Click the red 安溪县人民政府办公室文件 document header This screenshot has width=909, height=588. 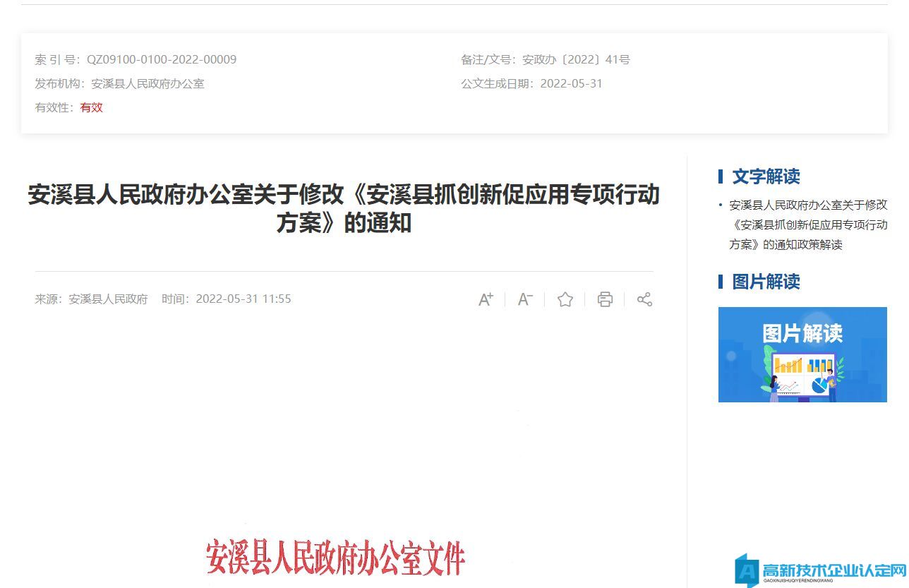click(335, 558)
